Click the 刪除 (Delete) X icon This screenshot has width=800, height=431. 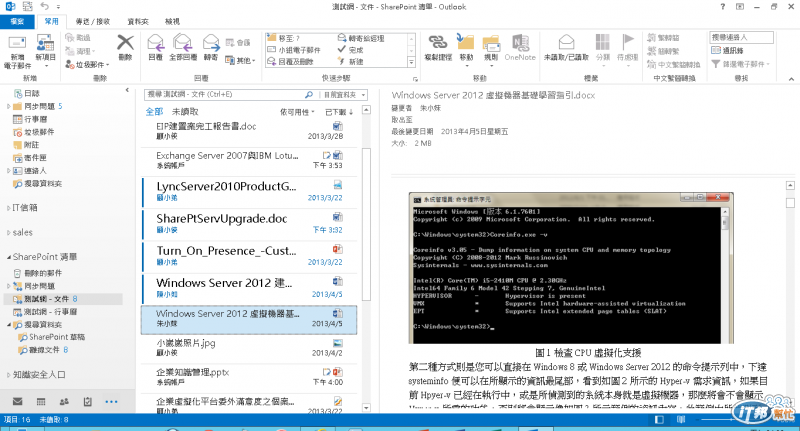coord(125,43)
